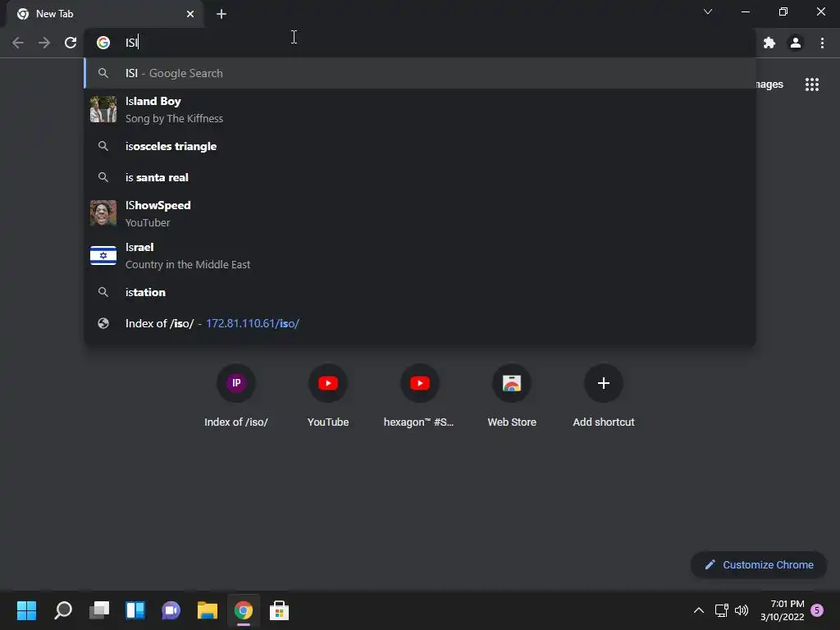840x630 pixels.
Task: Expand the hidden system tray icons
Action: click(x=699, y=610)
